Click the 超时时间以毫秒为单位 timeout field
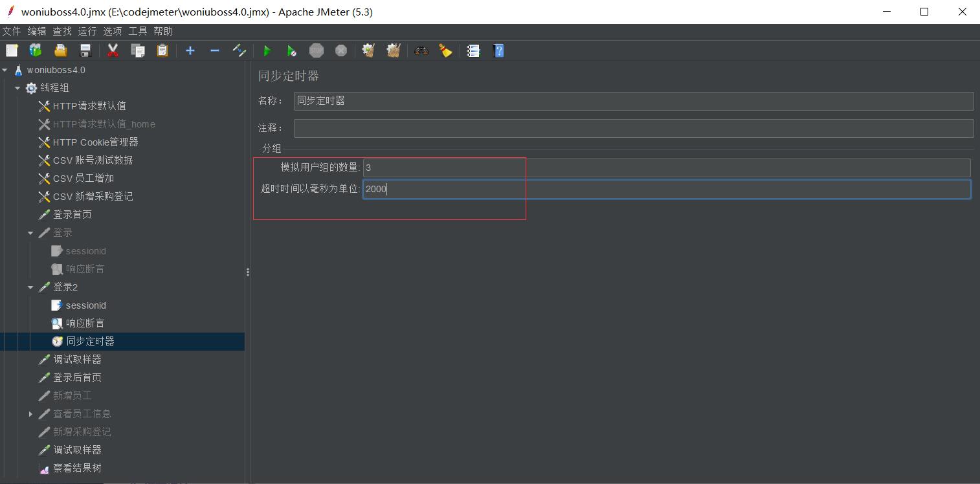Screen dimensions: 980x484 (667, 189)
